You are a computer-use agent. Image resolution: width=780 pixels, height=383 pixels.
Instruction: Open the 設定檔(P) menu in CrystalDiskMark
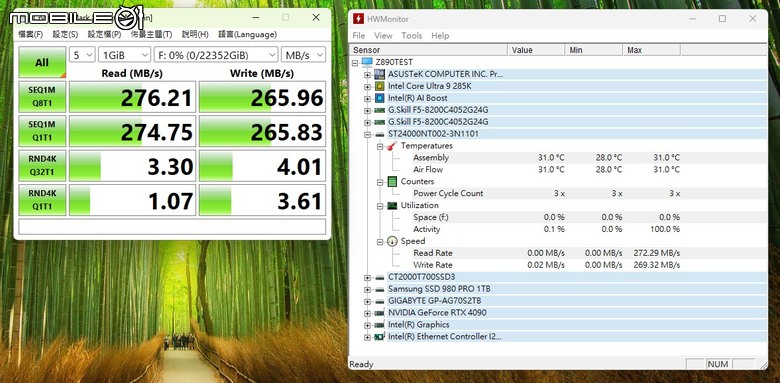(104, 34)
